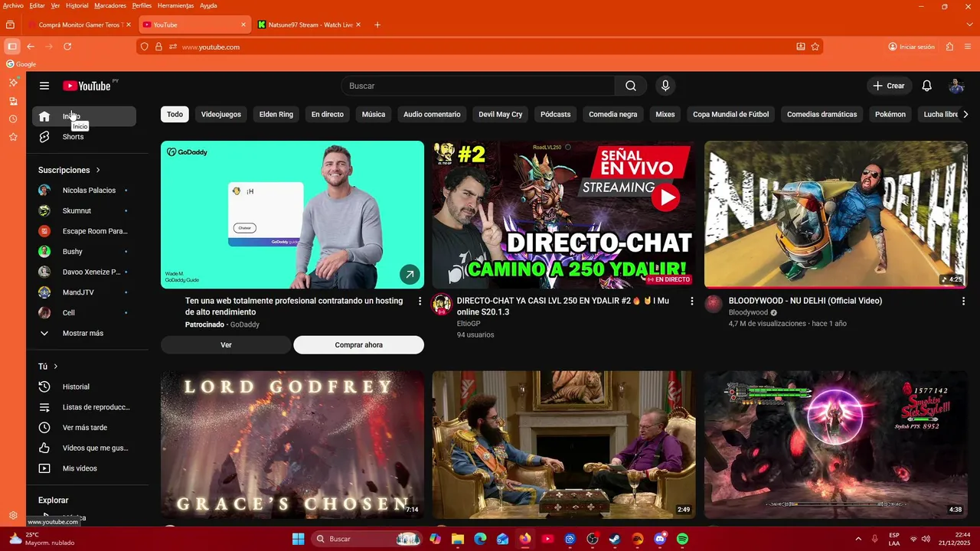Open Firefox sidebar settings gear

pyautogui.click(x=13, y=516)
